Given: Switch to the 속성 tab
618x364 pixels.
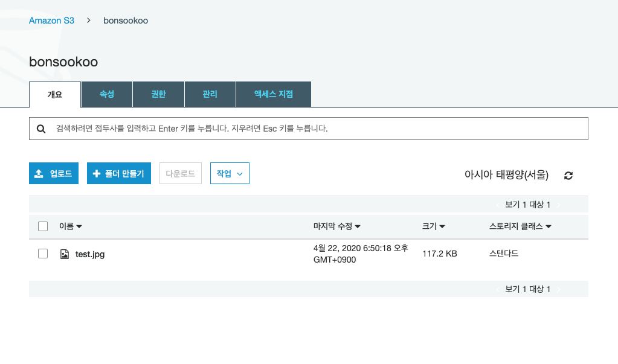Looking at the screenshot, I should pyautogui.click(x=106, y=94).
